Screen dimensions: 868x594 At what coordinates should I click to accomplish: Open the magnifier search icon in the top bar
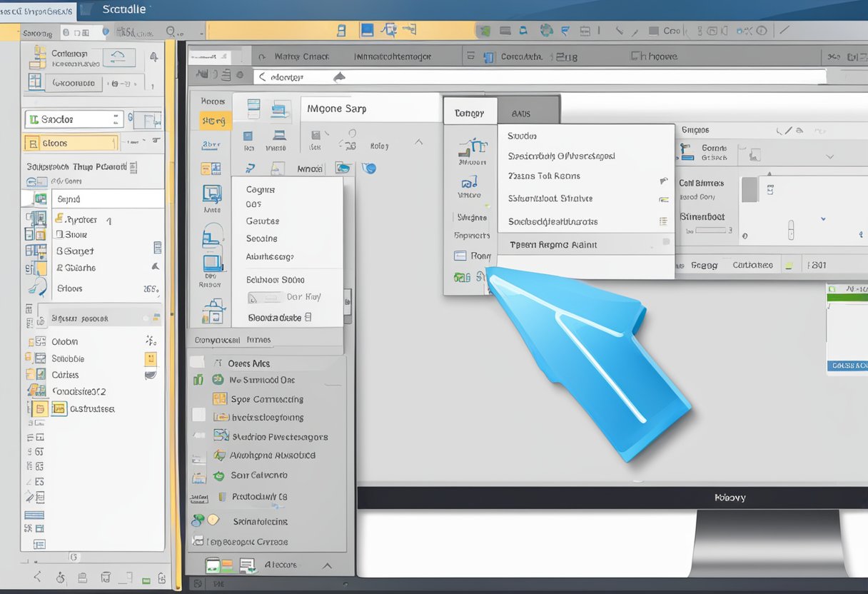coord(171,32)
